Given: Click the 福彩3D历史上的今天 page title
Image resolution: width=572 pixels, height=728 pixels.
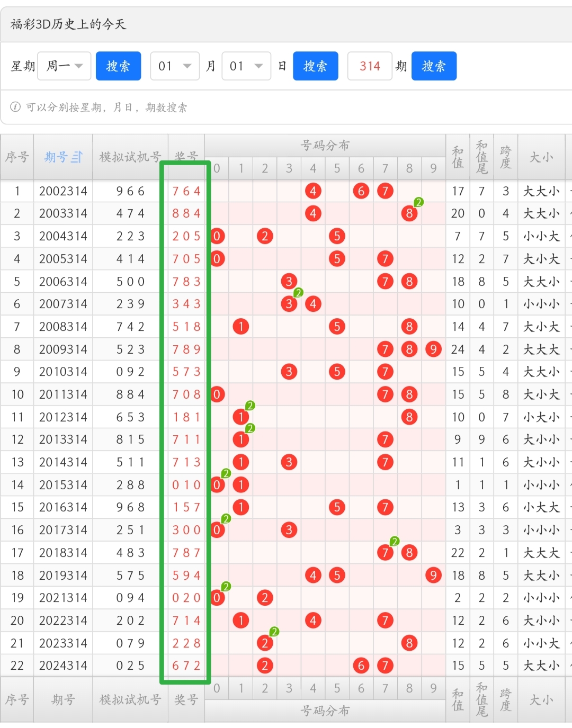Looking at the screenshot, I should coord(68,24).
